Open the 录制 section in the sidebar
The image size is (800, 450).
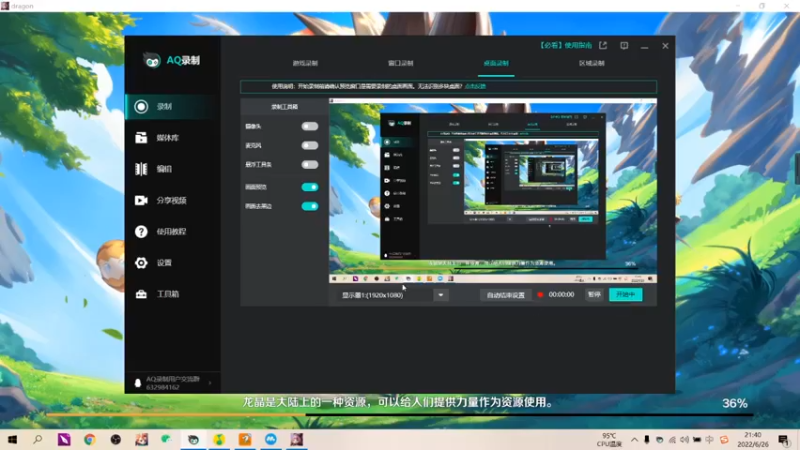pyautogui.click(x=171, y=107)
